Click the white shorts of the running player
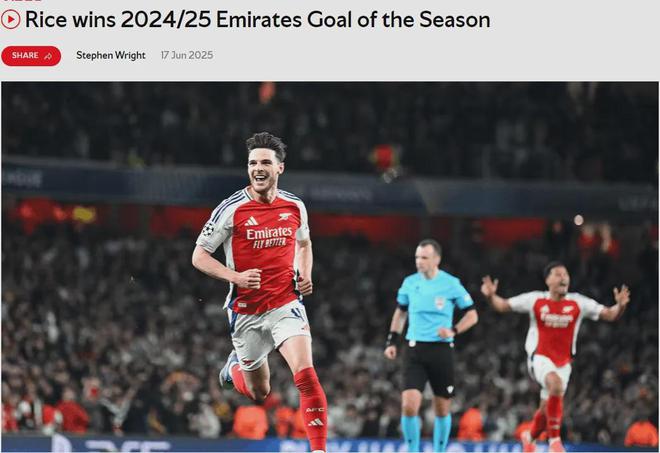Screen dimensions: 660x453 click(x=268, y=331)
